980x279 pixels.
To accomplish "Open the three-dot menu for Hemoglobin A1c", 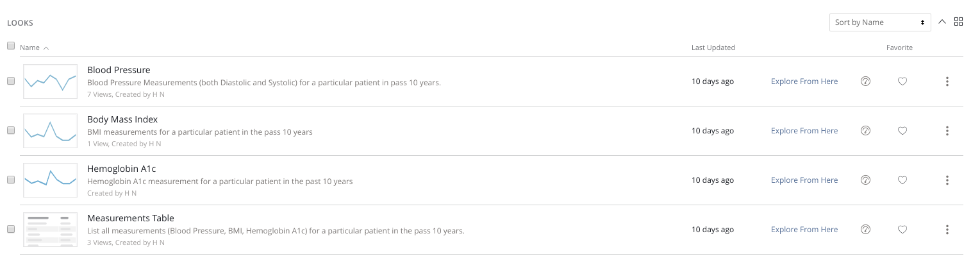I will tap(947, 180).
